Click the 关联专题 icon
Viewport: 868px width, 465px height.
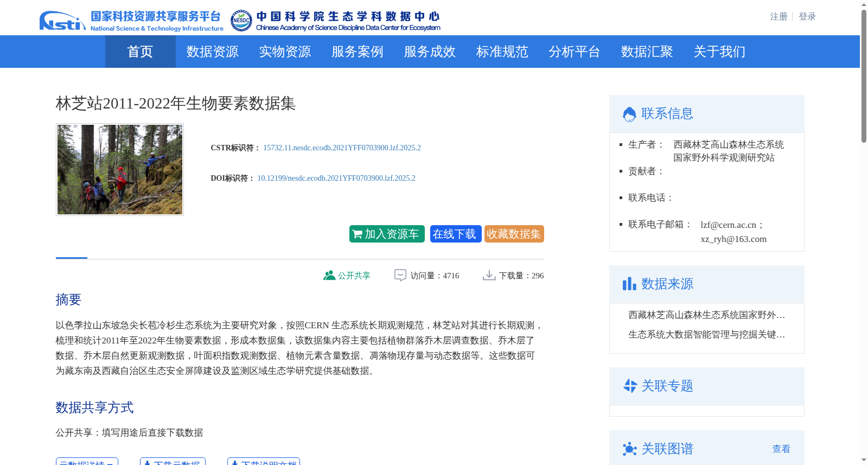(x=630, y=386)
